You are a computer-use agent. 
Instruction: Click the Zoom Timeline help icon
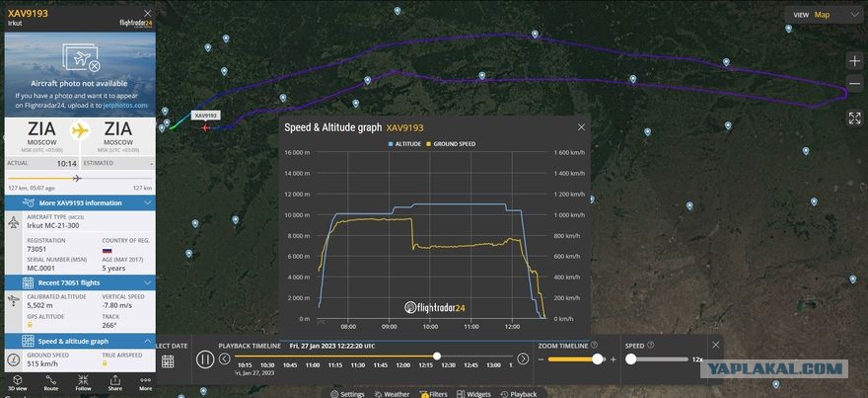(594, 345)
